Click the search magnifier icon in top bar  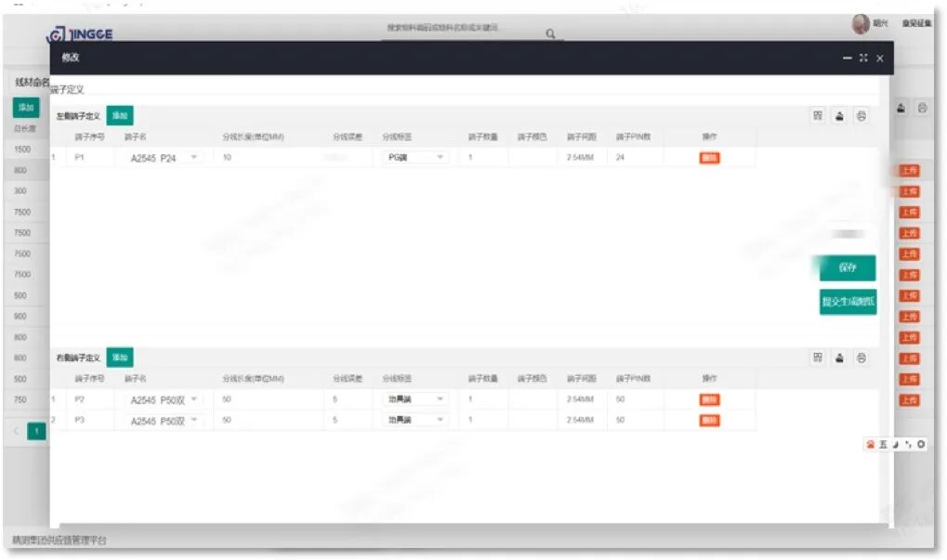(x=550, y=33)
